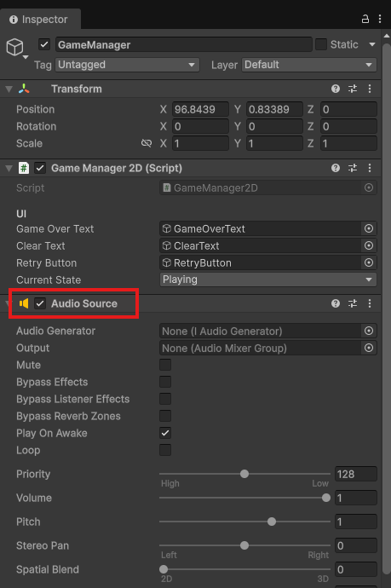Enable the Mute checkbox

click(165, 365)
